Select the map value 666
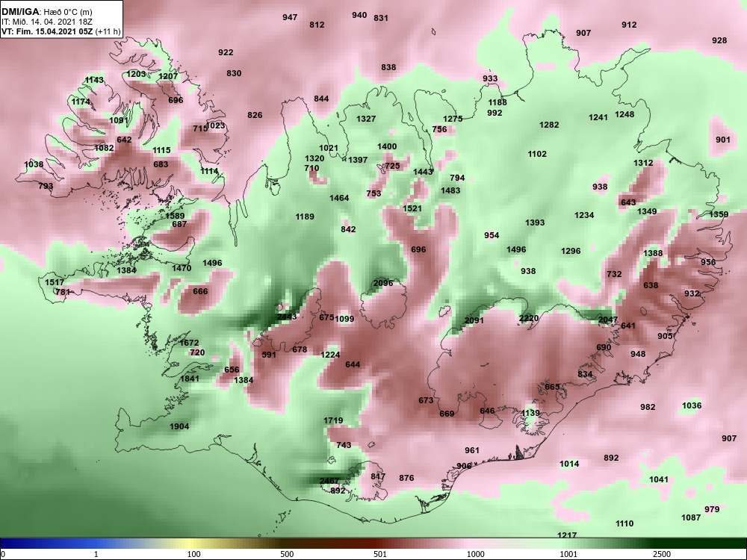The image size is (747, 560). coord(200,291)
